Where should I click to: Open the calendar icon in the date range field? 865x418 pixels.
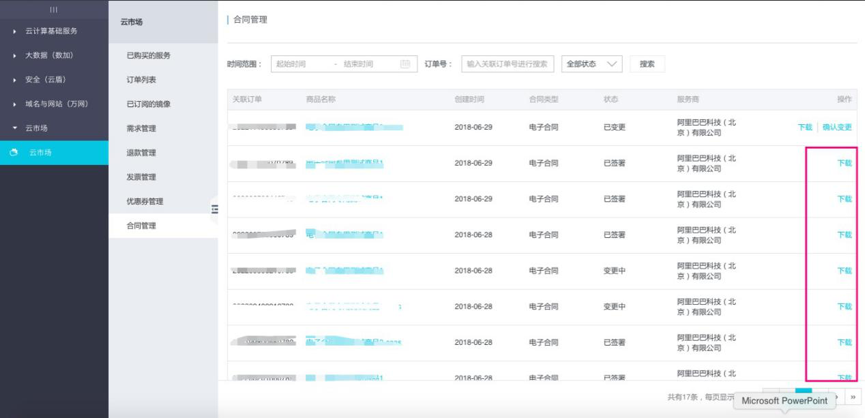click(x=405, y=64)
